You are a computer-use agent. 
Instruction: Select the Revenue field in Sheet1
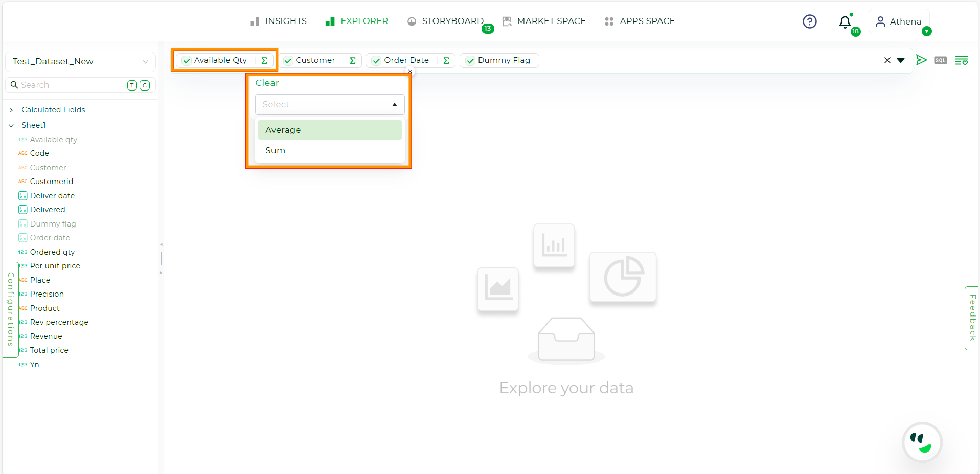coord(46,336)
